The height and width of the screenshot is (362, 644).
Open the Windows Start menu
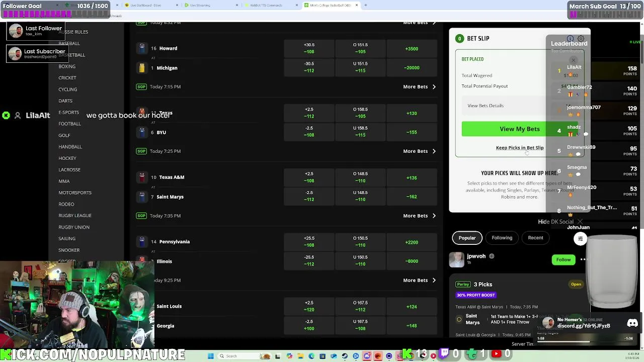[210, 356]
